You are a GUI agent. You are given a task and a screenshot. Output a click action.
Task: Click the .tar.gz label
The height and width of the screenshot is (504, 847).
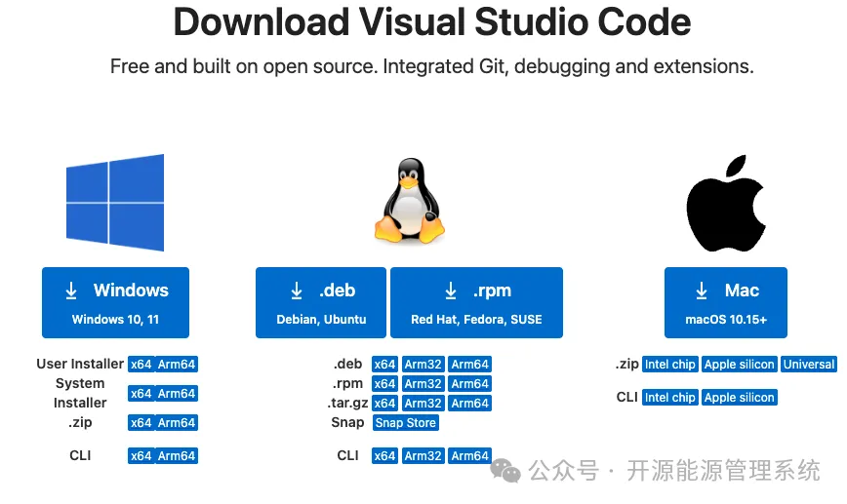click(347, 403)
